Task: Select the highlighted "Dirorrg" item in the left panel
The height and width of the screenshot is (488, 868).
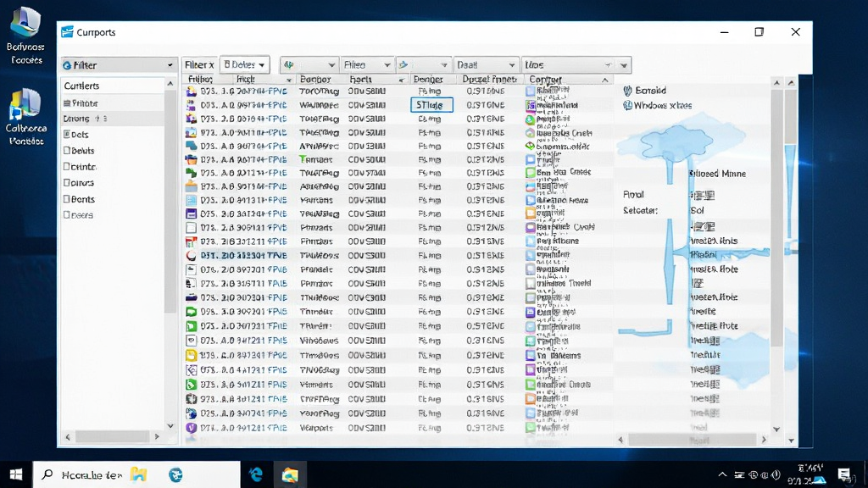Action: [113, 119]
